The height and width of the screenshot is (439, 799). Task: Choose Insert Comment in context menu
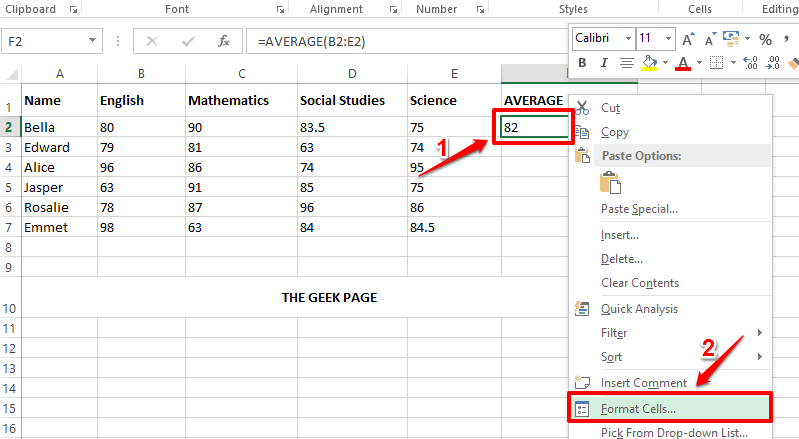[x=643, y=382]
